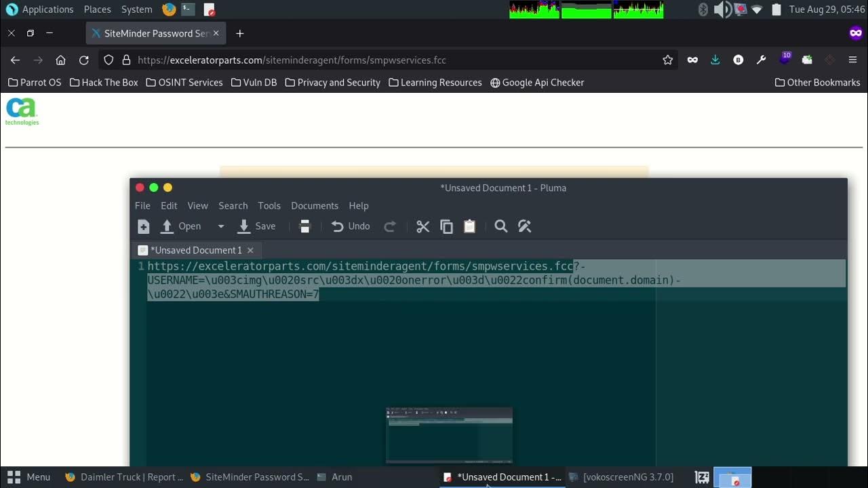Go to Firefox home page icon

point(60,60)
